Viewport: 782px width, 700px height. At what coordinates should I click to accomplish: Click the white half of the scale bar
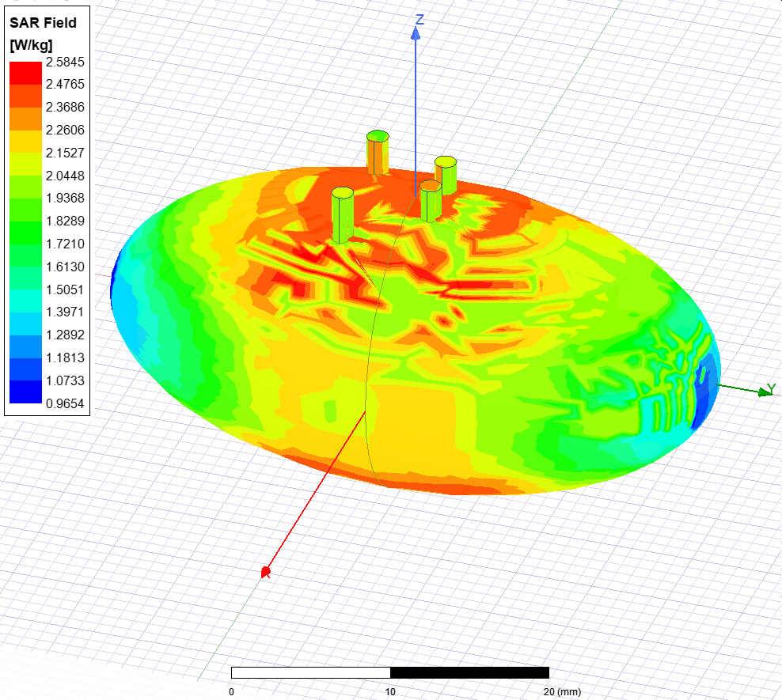[311, 672]
